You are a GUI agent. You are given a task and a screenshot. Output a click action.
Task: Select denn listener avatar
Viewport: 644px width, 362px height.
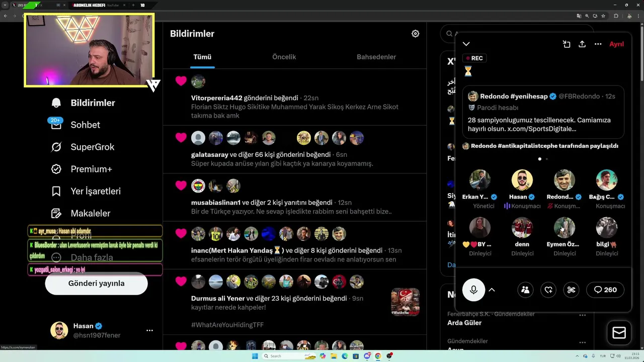click(522, 227)
